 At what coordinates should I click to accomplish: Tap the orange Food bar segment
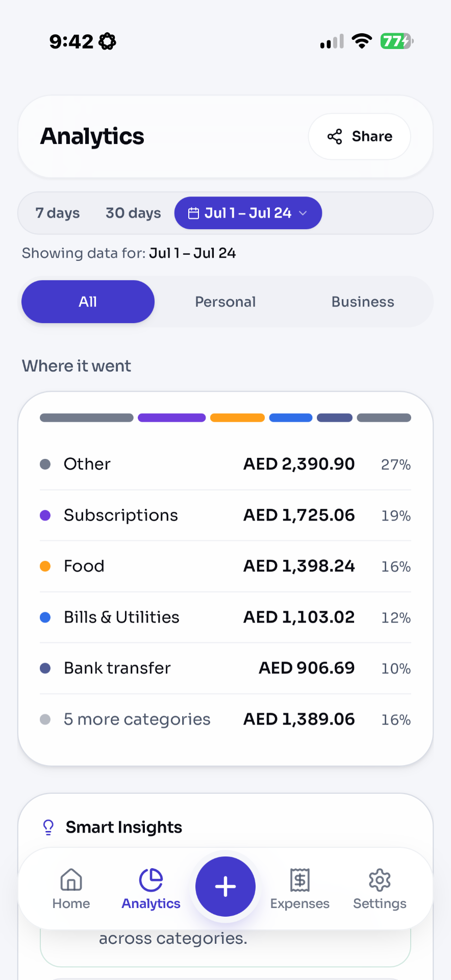click(x=237, y=418)
